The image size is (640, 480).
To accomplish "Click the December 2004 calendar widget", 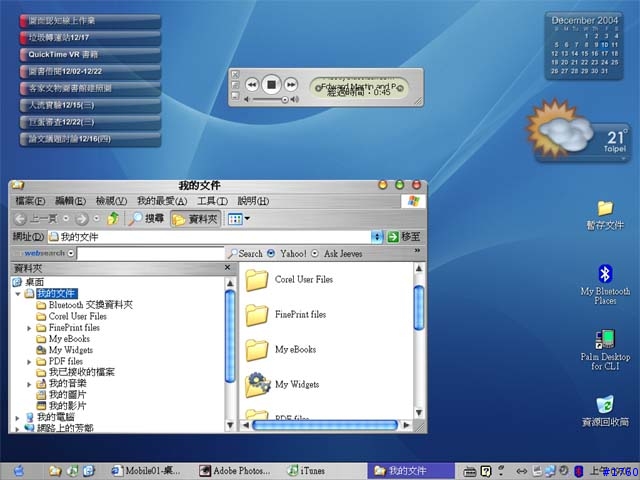I will (x=584, y=46).
